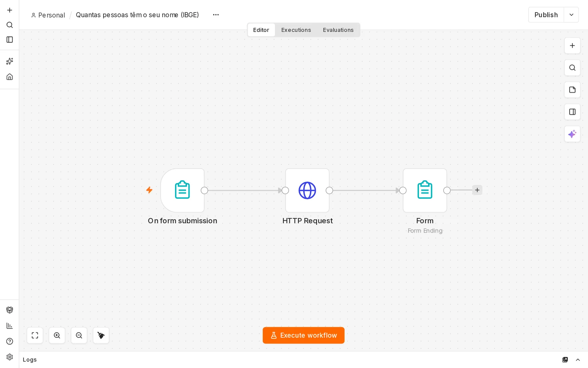Click the workflow name Quantas pessoas têm o seu nome
Image resolution: width=588 pixels, height=368 pixels.
[137, 15]
